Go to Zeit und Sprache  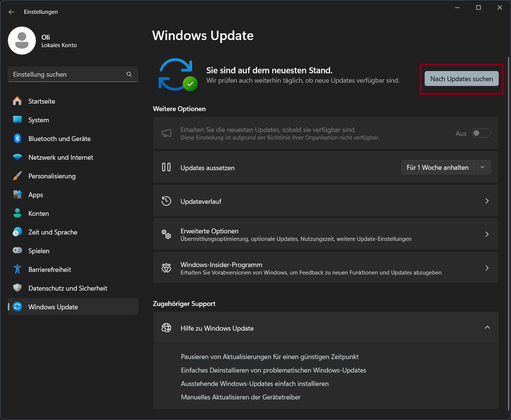73,232
